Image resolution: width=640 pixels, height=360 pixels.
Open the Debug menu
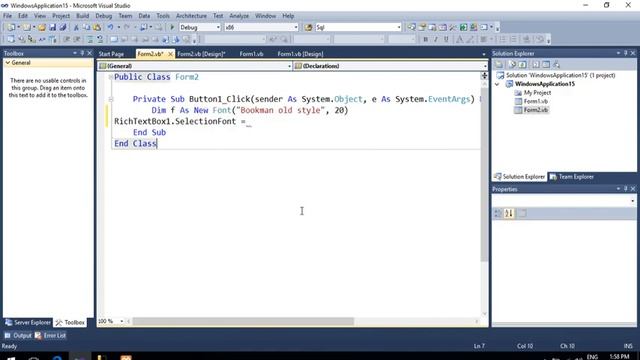click(x=103, y=16)
